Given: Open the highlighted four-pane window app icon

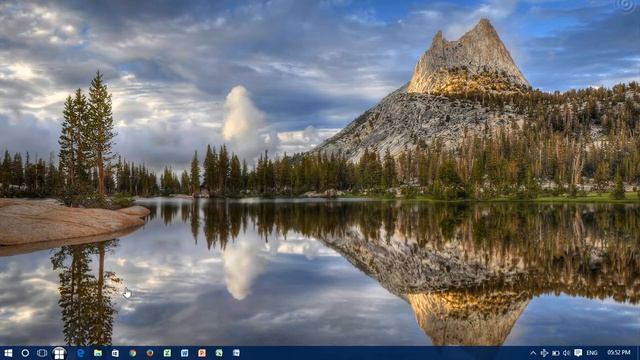Looking at the screenshot, I should [59, 353].
